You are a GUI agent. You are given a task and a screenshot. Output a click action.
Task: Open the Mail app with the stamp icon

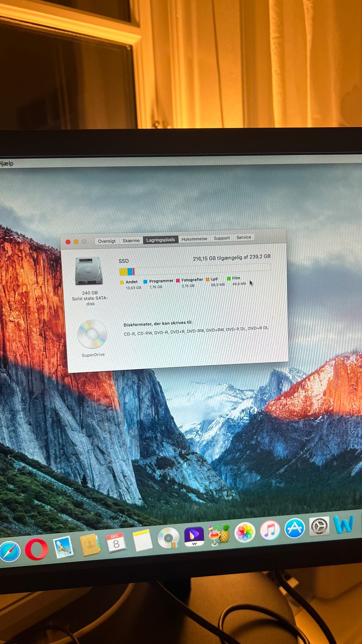pyautogui.click(x=63, y=547)
